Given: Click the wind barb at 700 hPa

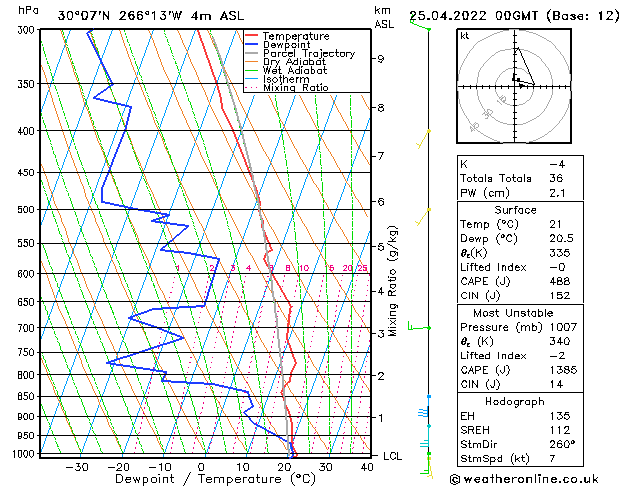Looking at the screenshot, I should point(419,326).
